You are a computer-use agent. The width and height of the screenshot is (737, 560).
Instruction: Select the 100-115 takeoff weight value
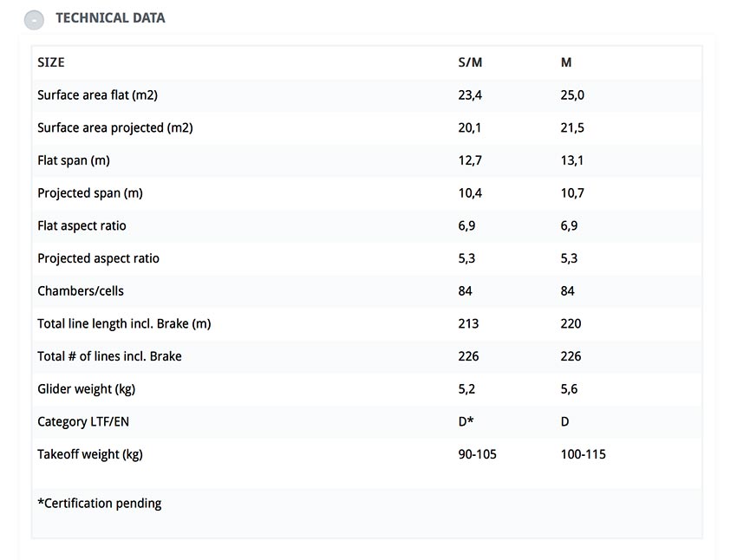click(x=583, y=454)
